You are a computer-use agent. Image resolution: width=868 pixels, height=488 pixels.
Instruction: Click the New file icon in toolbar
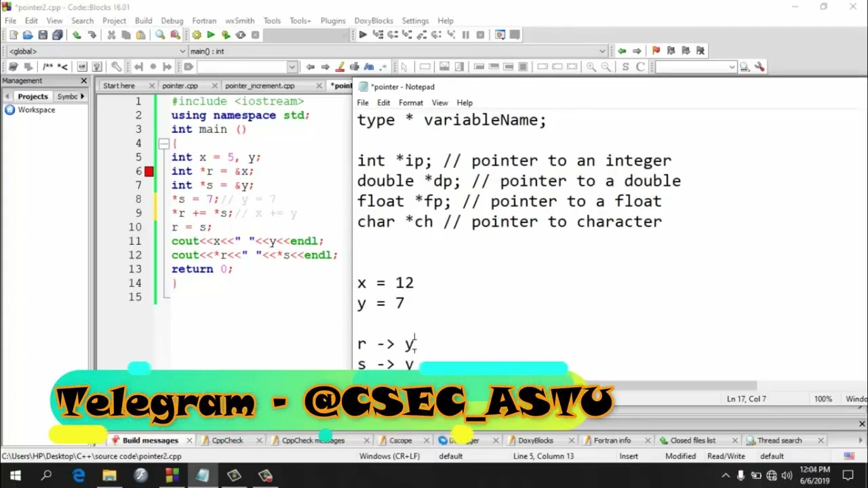tap(13, 35)
